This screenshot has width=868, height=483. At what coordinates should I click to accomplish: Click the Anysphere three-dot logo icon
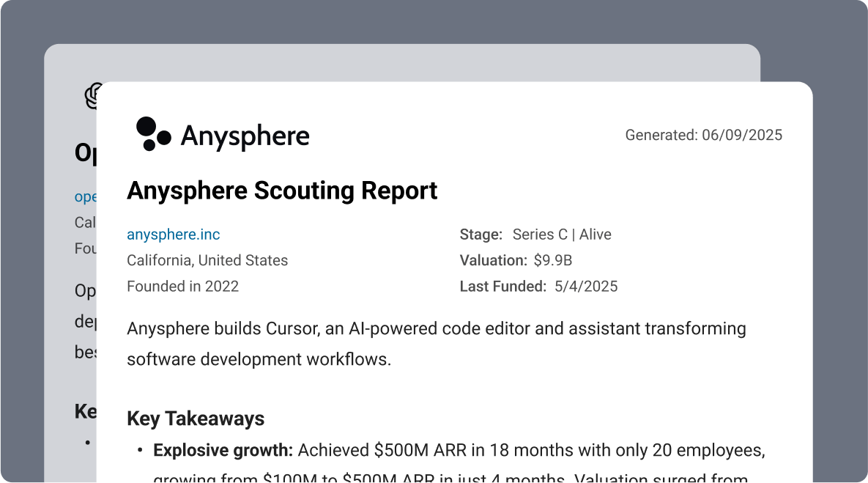(153, 134)
